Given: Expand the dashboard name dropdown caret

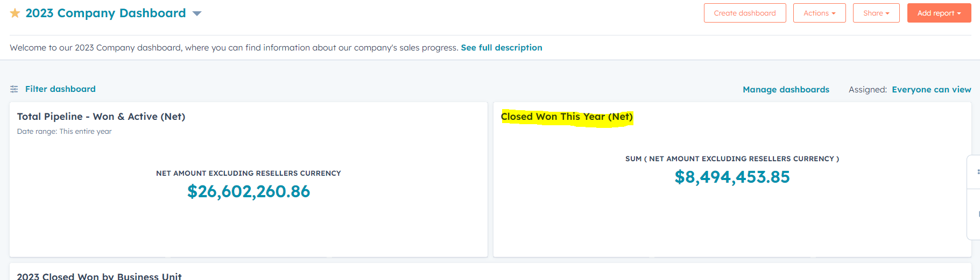Looking at the screenshot, I should 197,13.
